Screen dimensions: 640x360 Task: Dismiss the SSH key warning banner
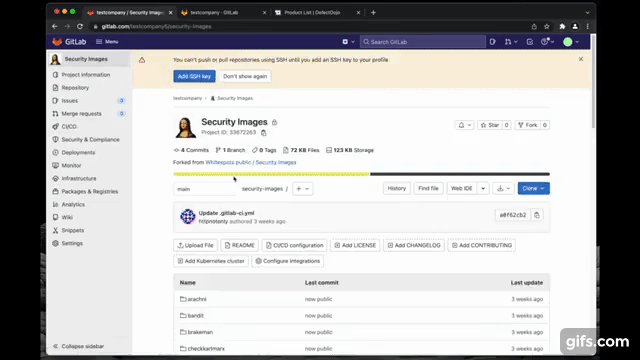point(581,59)
